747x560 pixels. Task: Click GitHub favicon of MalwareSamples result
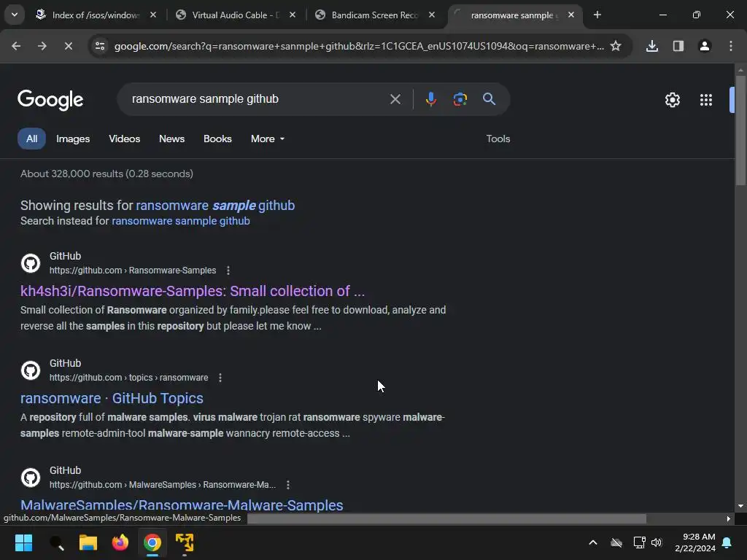(31, 477)
